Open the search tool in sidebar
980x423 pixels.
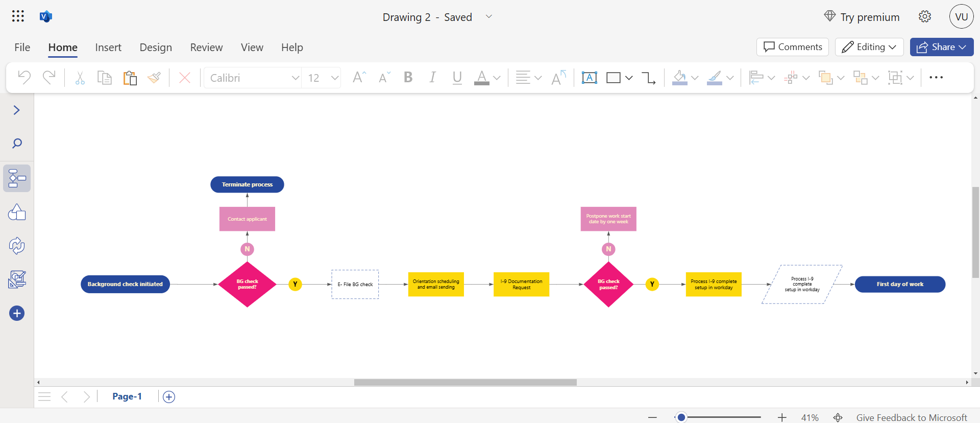coord(17,144)
